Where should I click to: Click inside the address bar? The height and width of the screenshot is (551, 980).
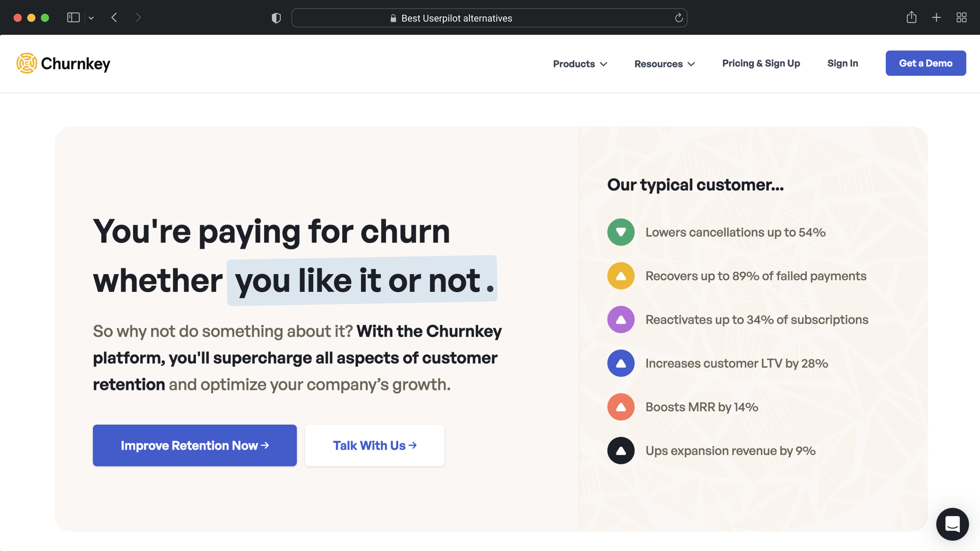click(x=490, y=18)
